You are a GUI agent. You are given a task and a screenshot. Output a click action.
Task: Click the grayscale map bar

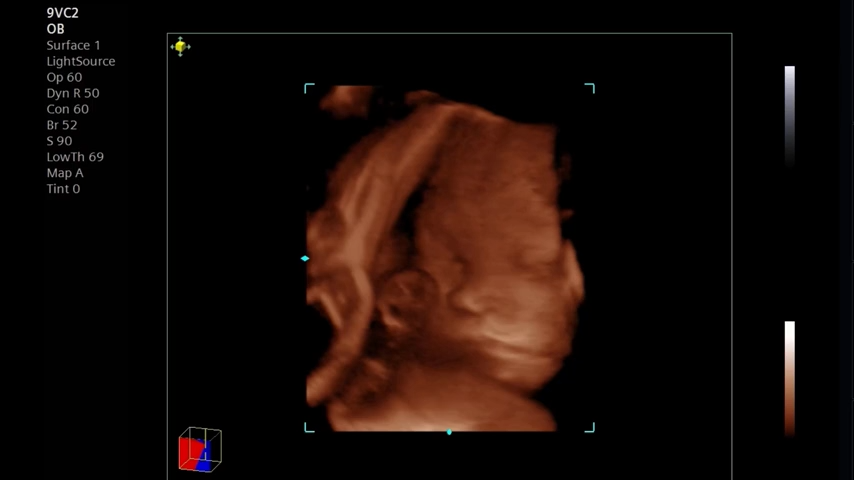coord(790,115)
